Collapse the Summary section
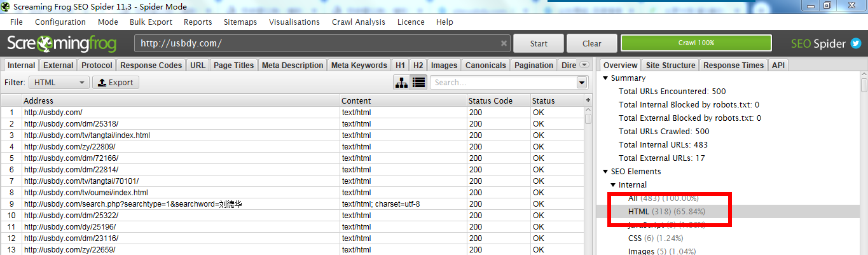Image resolution: width=868 pixels, height=255 pixels. tap(605, 78)
